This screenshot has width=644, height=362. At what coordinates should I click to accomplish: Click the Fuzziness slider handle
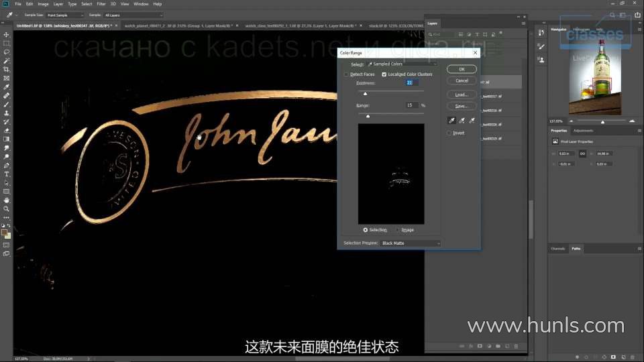tap(365, 94)
